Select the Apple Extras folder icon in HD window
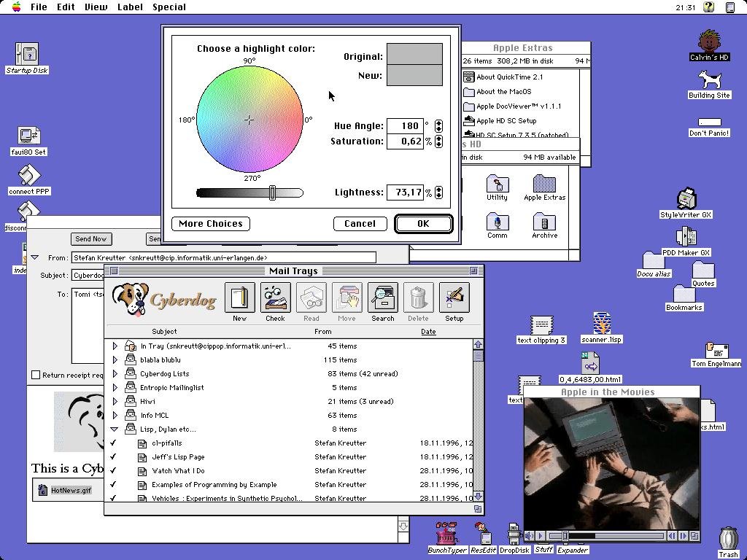Image resolution: width=747 pixels, height=560 pixels. 544,183
